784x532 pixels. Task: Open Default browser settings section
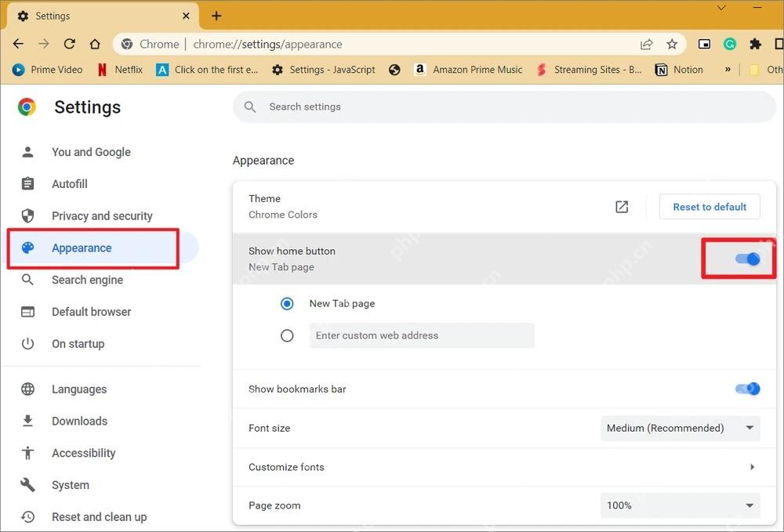tap(91, 312)
